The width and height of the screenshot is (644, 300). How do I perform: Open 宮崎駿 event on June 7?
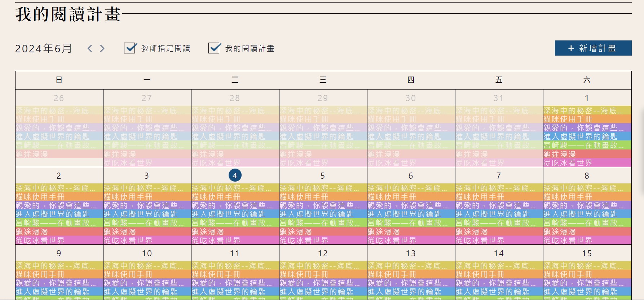[499, 223]
